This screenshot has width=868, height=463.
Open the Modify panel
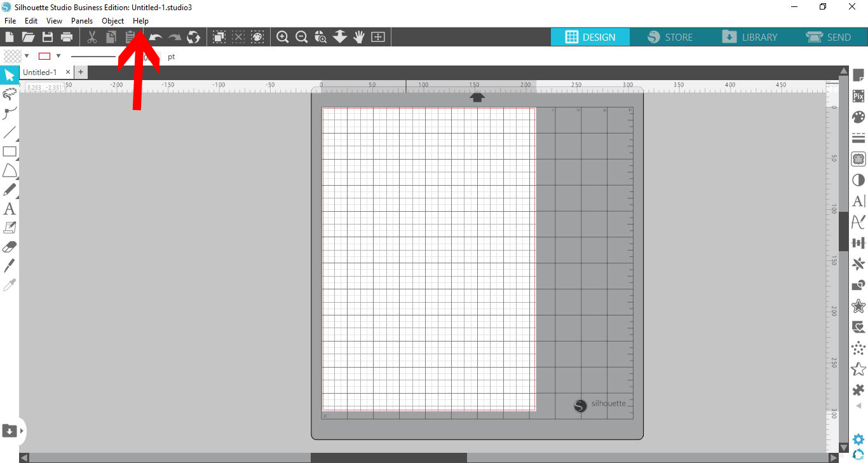click(858, 285)
